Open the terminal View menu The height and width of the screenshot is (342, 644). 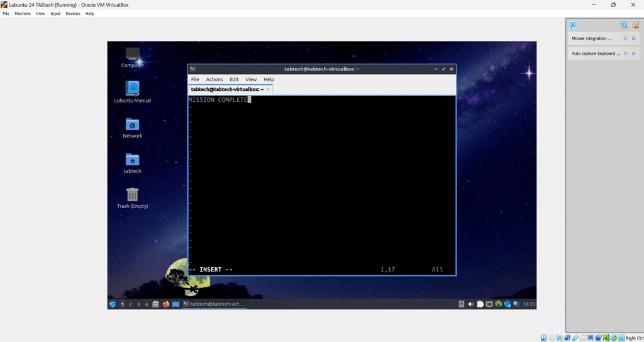tap(251, 79)
